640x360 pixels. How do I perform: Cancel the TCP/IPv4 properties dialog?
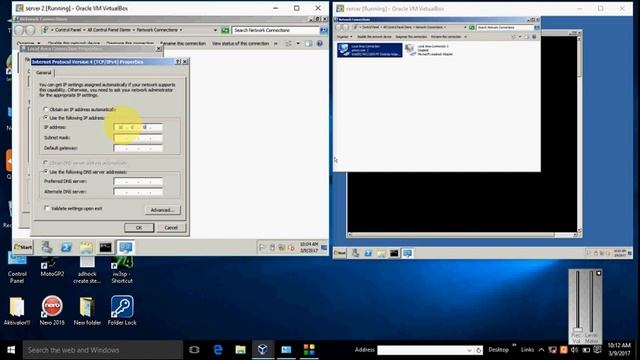[171, 227]
